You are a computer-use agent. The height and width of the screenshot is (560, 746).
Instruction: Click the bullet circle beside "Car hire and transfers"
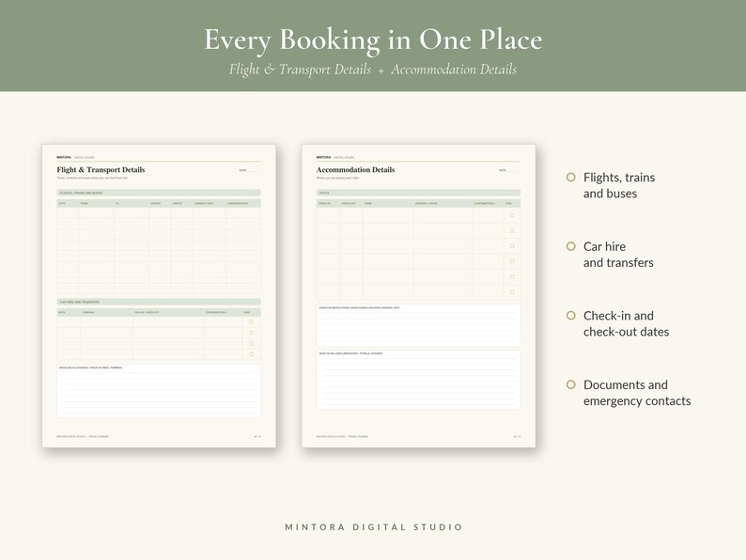(571, 246)
